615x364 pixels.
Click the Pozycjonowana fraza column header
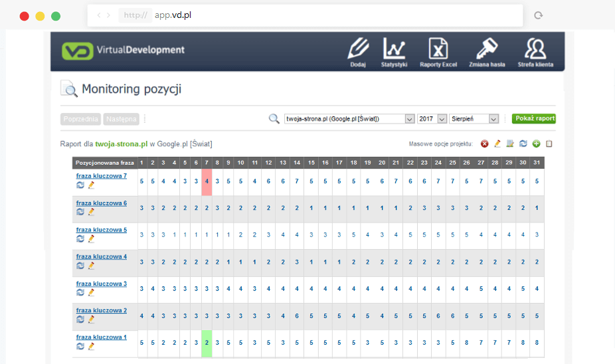click(105, 162)
